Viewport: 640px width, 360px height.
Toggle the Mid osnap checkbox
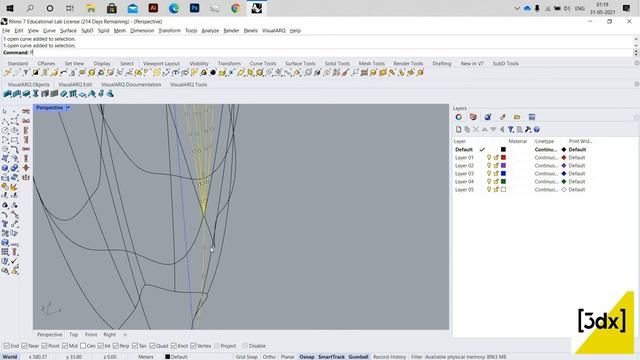65,346
